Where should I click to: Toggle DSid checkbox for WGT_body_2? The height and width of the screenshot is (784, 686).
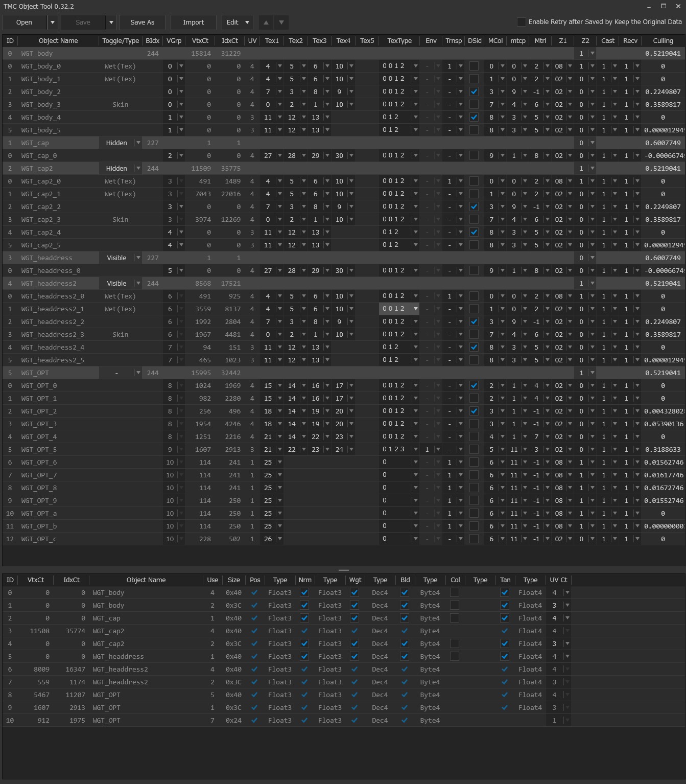(474, 91)
